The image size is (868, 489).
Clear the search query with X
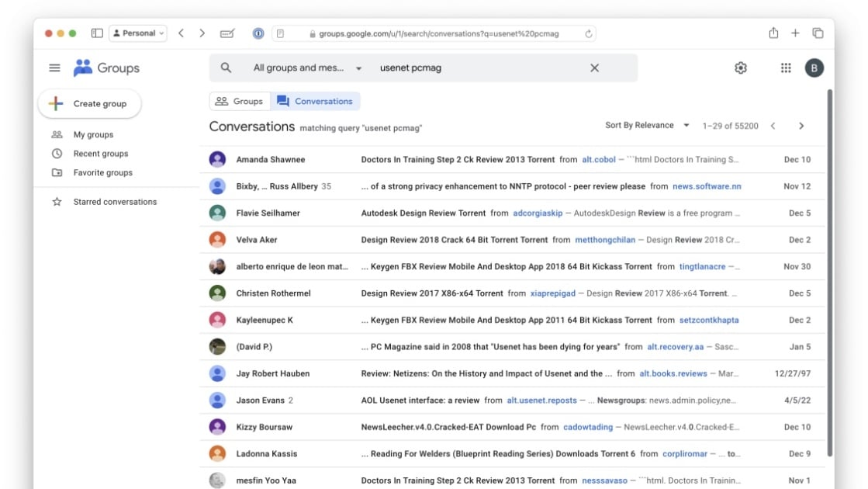[594, 68]
